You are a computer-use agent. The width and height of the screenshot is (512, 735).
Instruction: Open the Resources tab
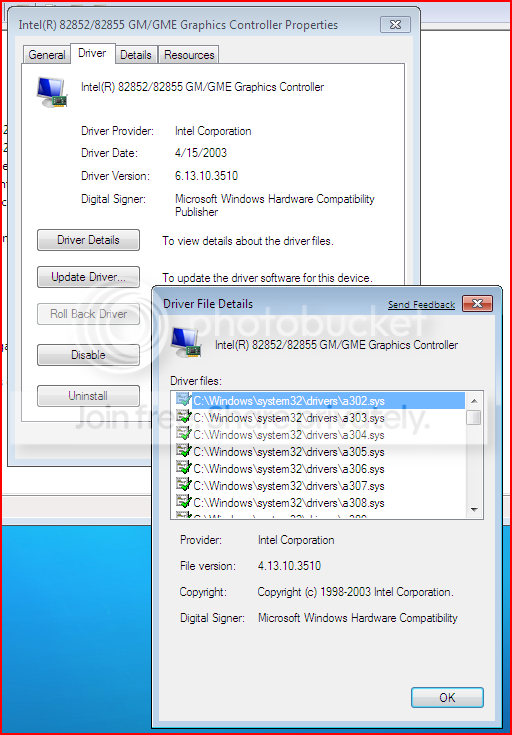[x=189, y=55]
